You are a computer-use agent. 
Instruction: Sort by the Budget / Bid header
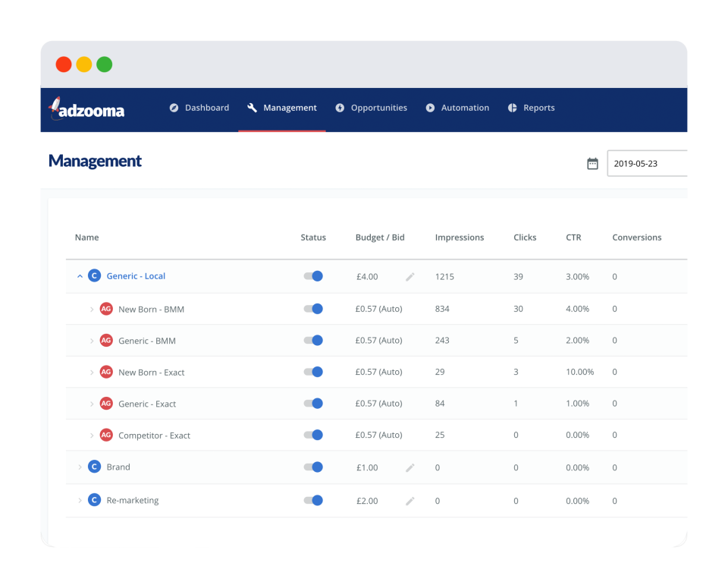pos(380,237)
